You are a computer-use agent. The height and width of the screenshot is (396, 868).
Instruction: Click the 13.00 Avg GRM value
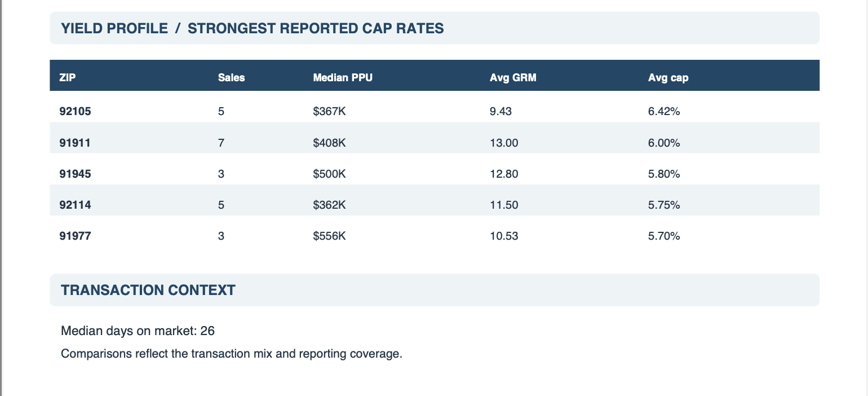click(504, 143)
